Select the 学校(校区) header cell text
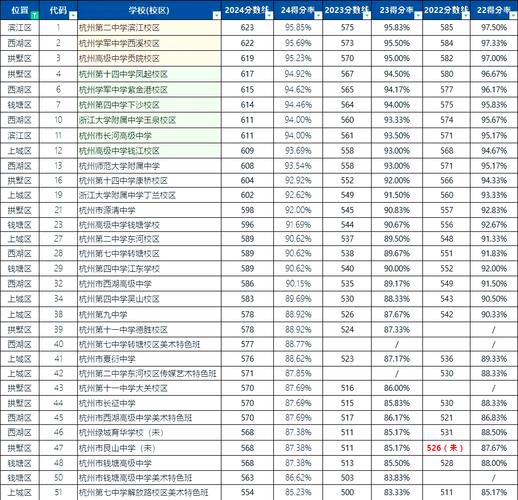Screen dimensions: 518x500 point(149,10)
